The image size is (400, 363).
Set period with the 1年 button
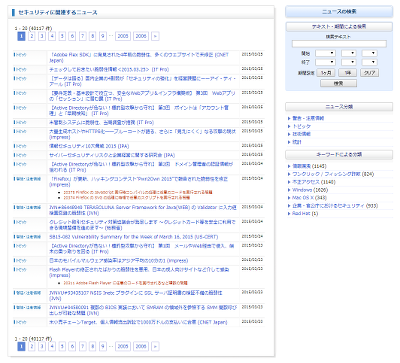(348, 72)
